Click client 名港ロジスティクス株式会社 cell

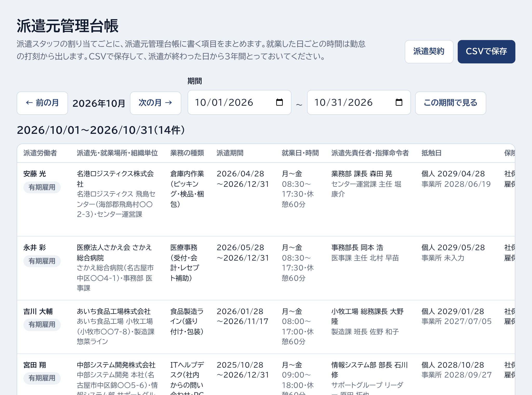[x=115, y=179]
